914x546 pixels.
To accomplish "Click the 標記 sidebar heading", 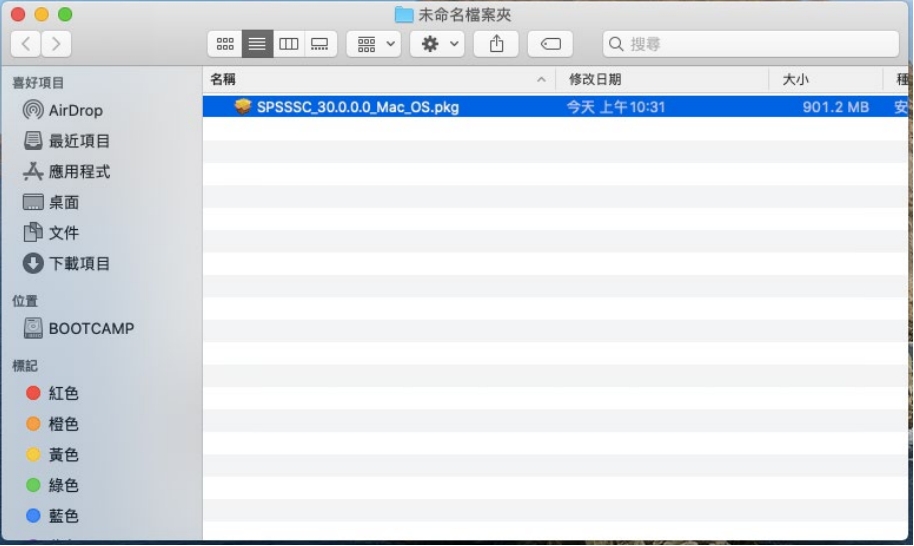I will click(x=25, y=365).
